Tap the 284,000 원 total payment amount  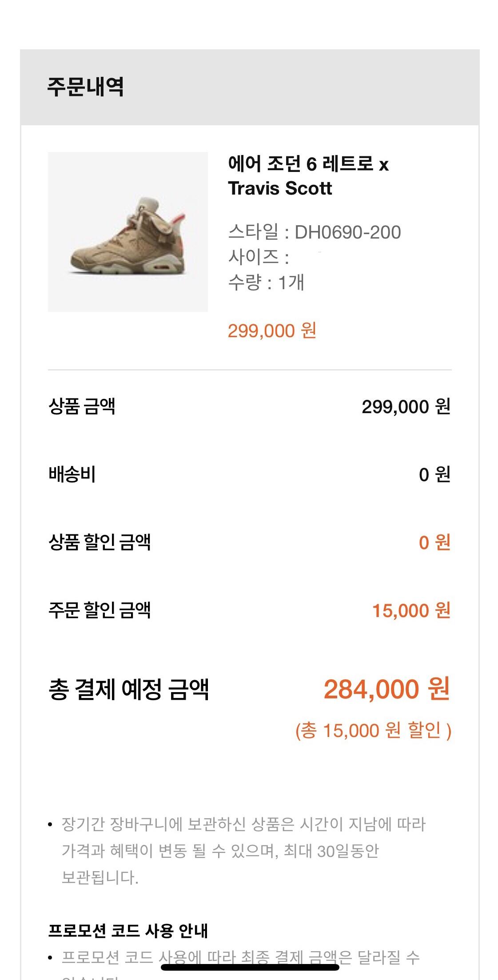pos(386,689)
